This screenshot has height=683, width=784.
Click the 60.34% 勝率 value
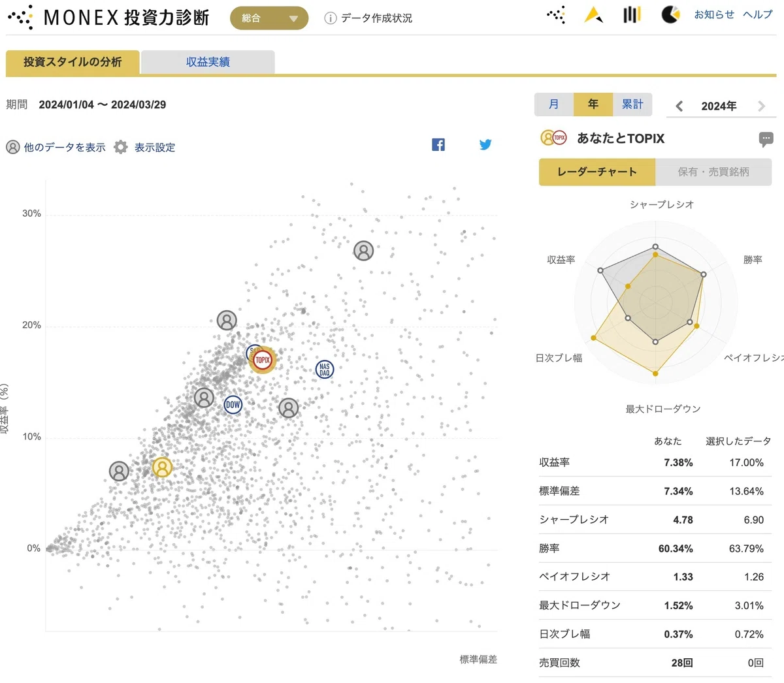(676, 548)
